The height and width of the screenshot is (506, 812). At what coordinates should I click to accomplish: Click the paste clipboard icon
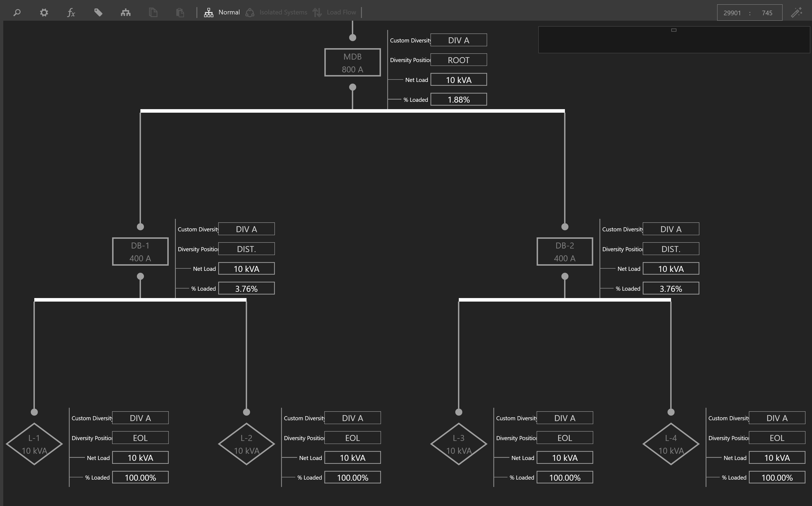coord(180,13)
